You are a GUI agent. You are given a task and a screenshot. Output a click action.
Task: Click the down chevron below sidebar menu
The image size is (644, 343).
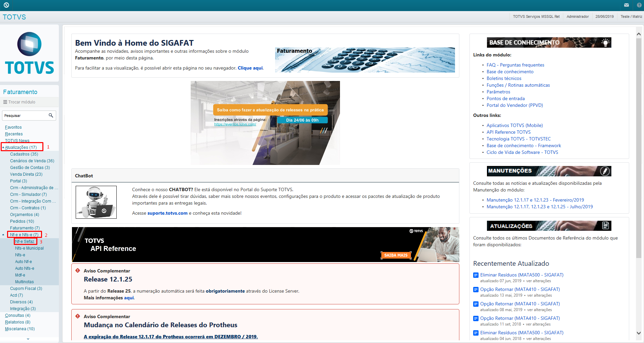pos(28,339)
